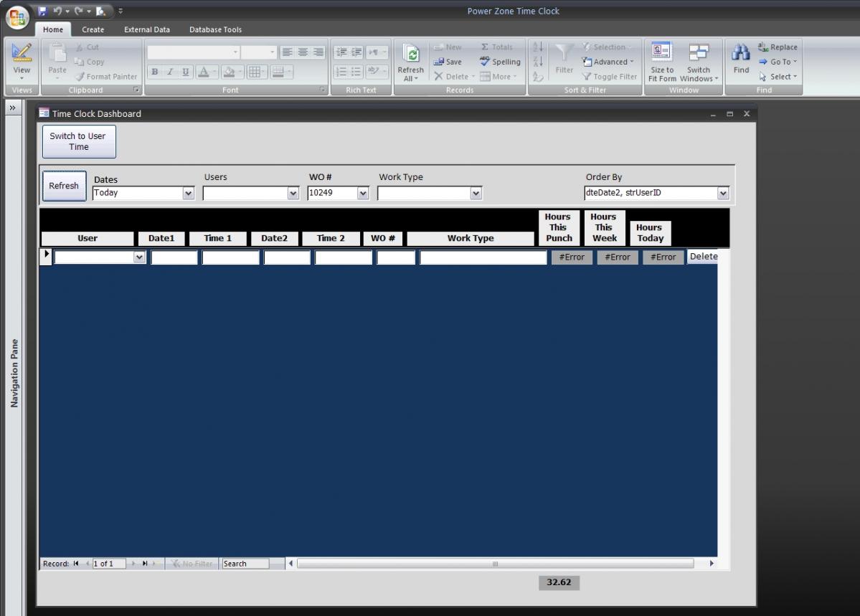Open the External Data tab
The height and width of the screenshot is (616, 860).
pos(147,29)
